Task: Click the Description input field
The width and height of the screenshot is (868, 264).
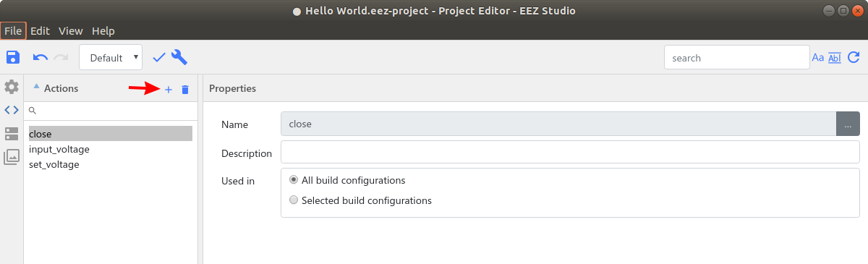Action: point(570,153)
